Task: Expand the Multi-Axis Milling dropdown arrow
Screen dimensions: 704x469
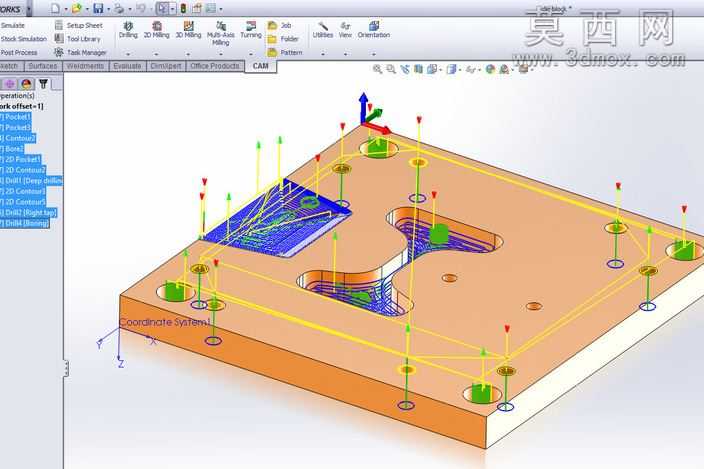Action: point(220,54)
